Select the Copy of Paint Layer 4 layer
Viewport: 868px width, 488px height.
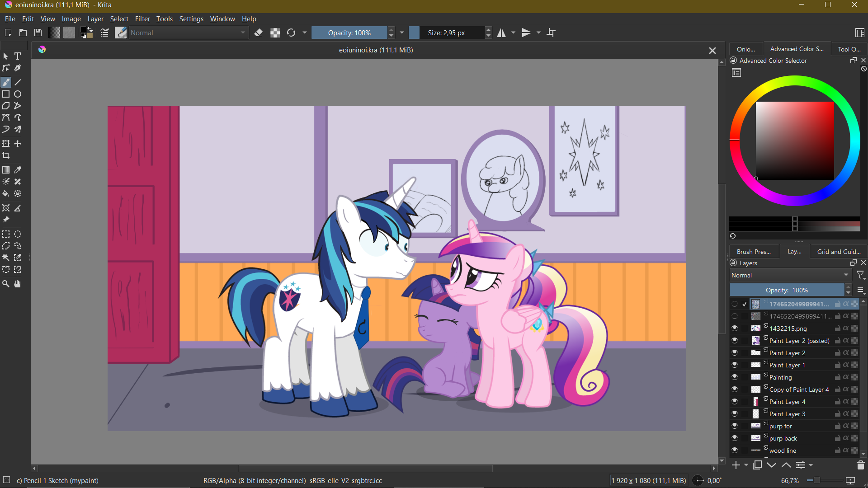pyautogui.click(x=798, y=389)
